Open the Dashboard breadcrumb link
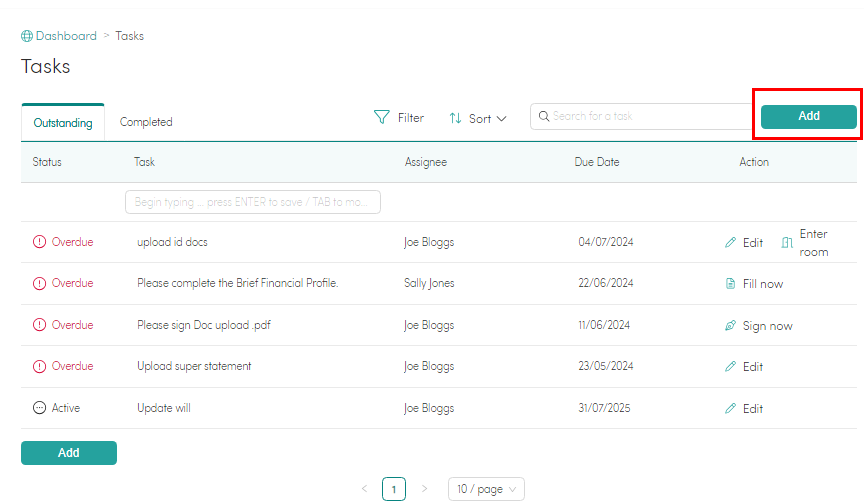 pos(66,36)
